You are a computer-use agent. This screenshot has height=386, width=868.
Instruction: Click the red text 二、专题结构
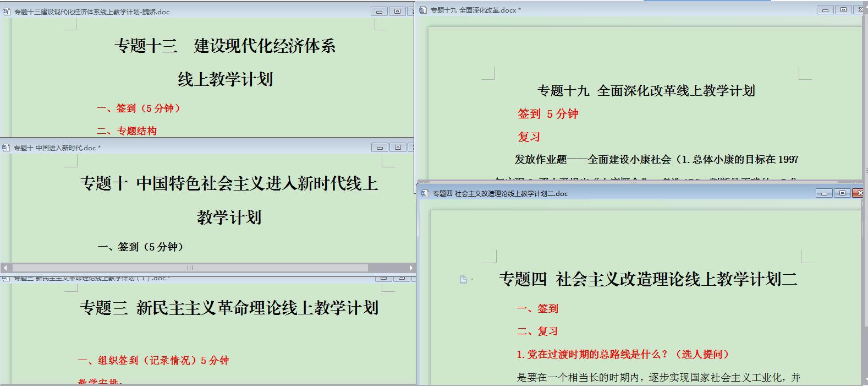click(x=127, y=131)
